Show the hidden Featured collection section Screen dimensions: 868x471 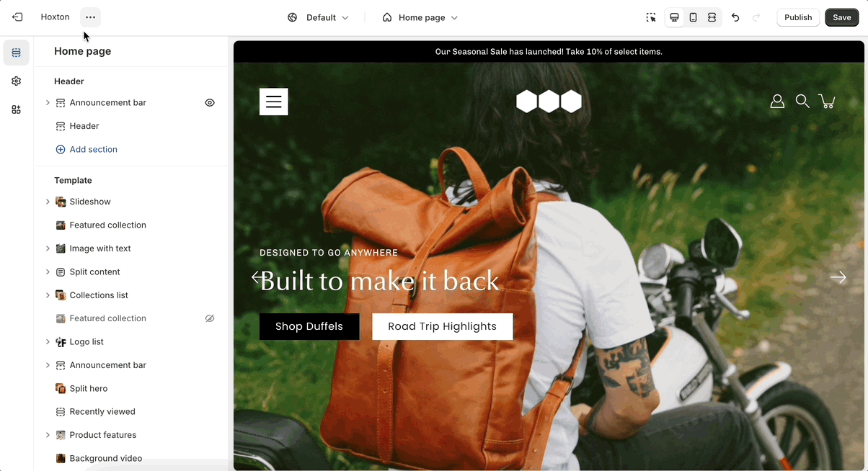point(210,318)
